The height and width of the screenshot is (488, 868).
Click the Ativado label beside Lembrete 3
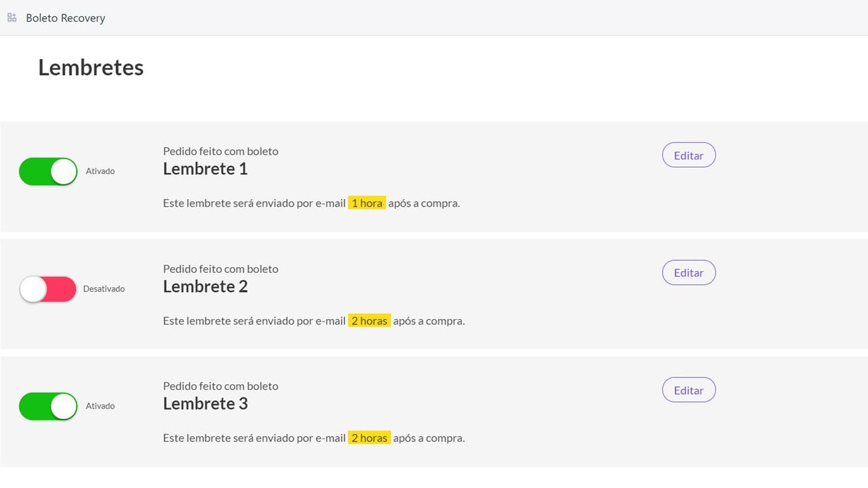coord(100,406)
